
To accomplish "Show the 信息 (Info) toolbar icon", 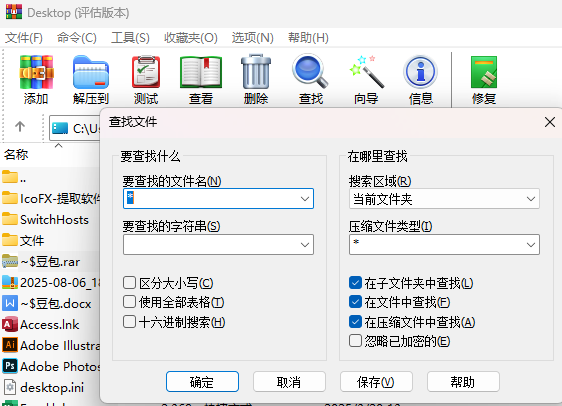I will (420, 72).
